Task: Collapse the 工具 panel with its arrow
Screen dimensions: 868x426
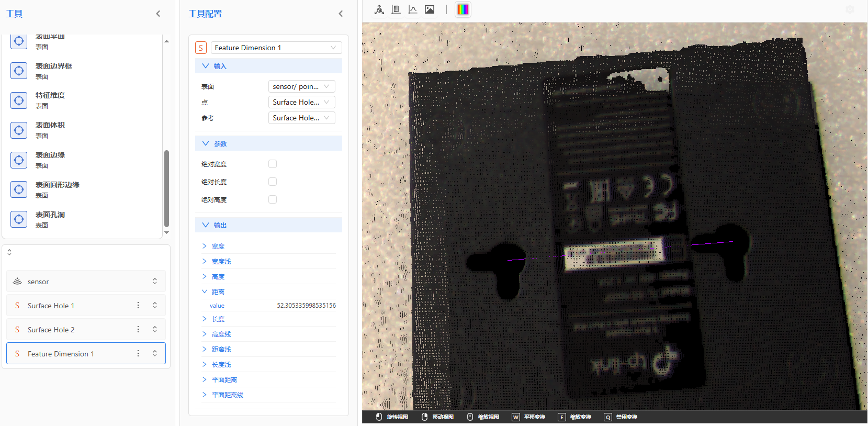Action: pos(158,14)
